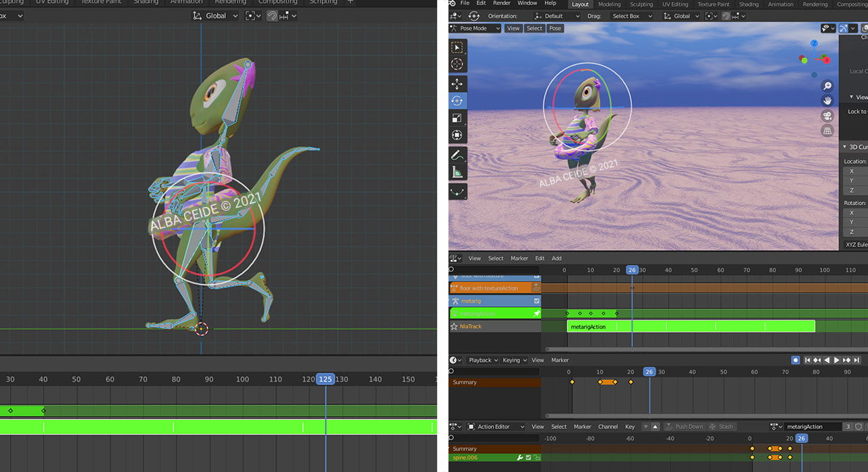Switch to Sculpting workspace tab in right window
The height and width of the screenshot is (472, 868).
click(x=641, y=4)
